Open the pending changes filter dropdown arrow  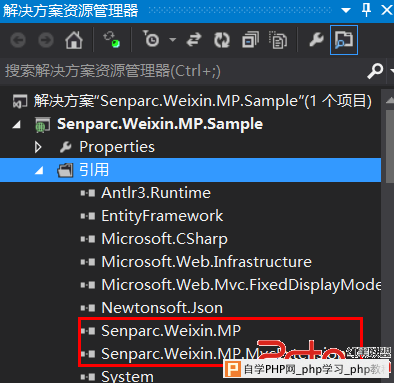click(172, 40)
